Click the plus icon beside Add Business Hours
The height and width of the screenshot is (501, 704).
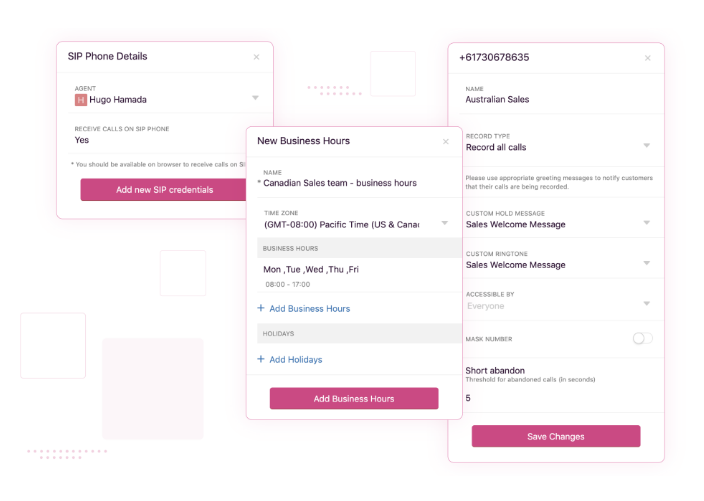[x=261, y=308]
